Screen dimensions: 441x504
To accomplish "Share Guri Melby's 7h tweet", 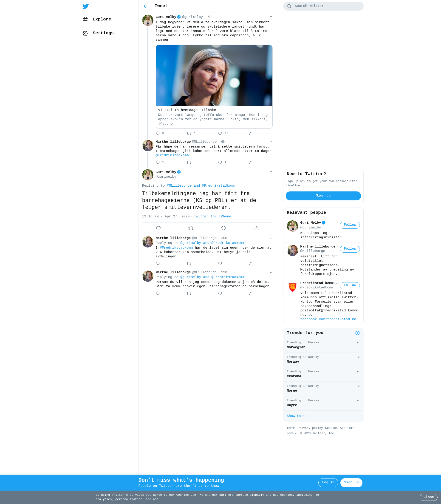I will click(251, 133).
